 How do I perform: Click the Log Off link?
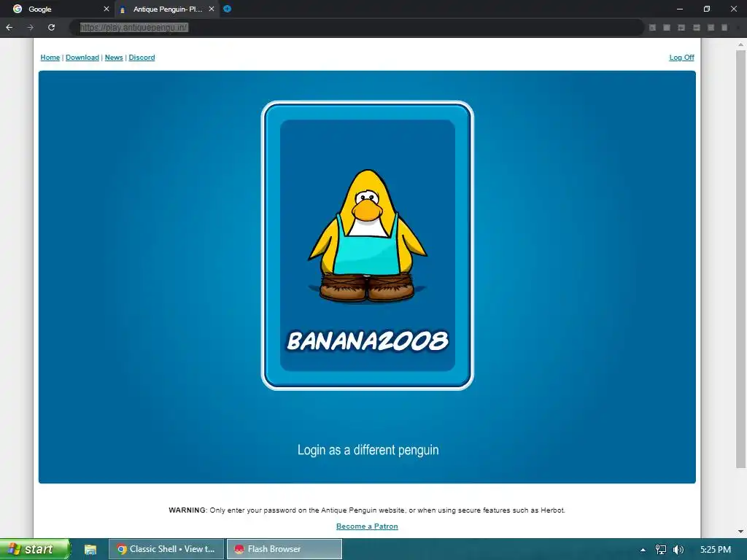click(682, 57)
